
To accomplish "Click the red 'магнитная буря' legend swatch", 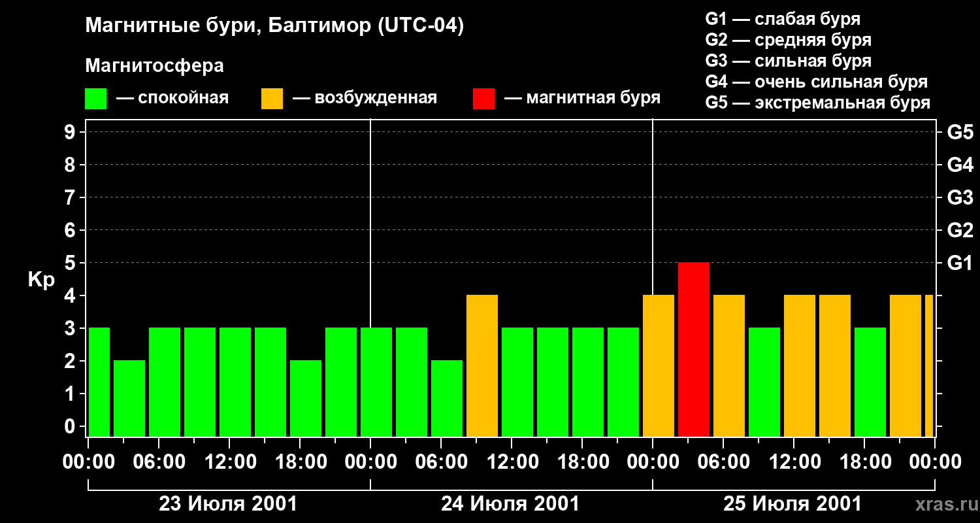I will (x=484, y=99).
